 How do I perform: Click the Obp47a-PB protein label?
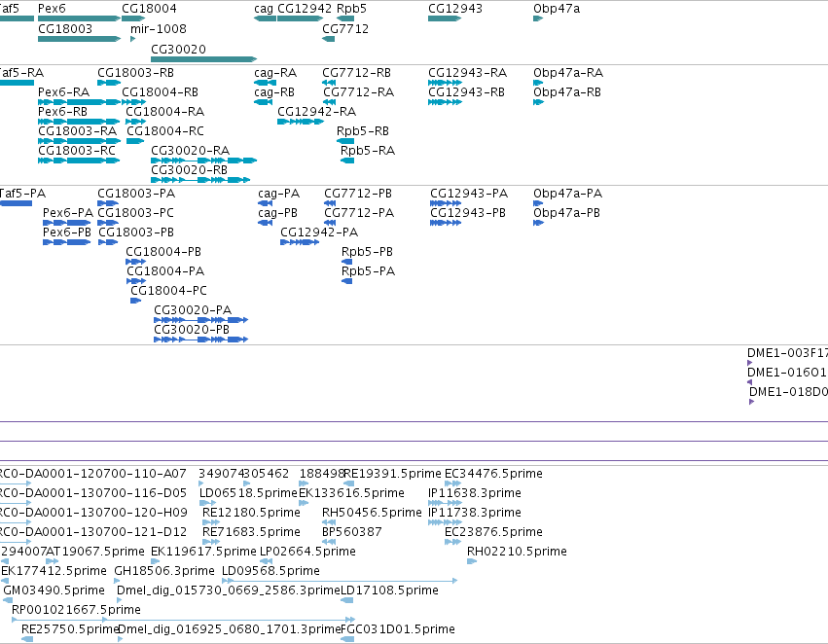[566, 213]
